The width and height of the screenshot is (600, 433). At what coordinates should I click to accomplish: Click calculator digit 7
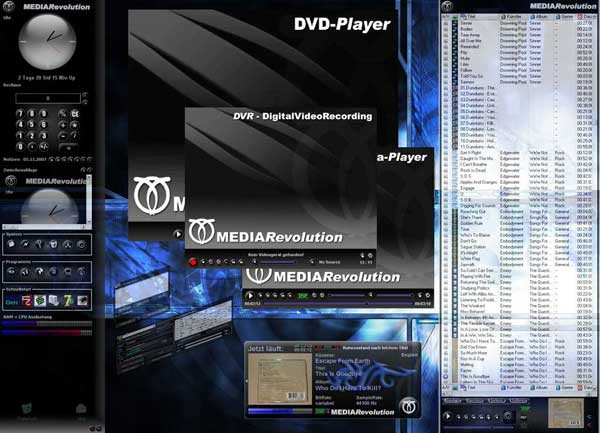[x=20, y=114]
